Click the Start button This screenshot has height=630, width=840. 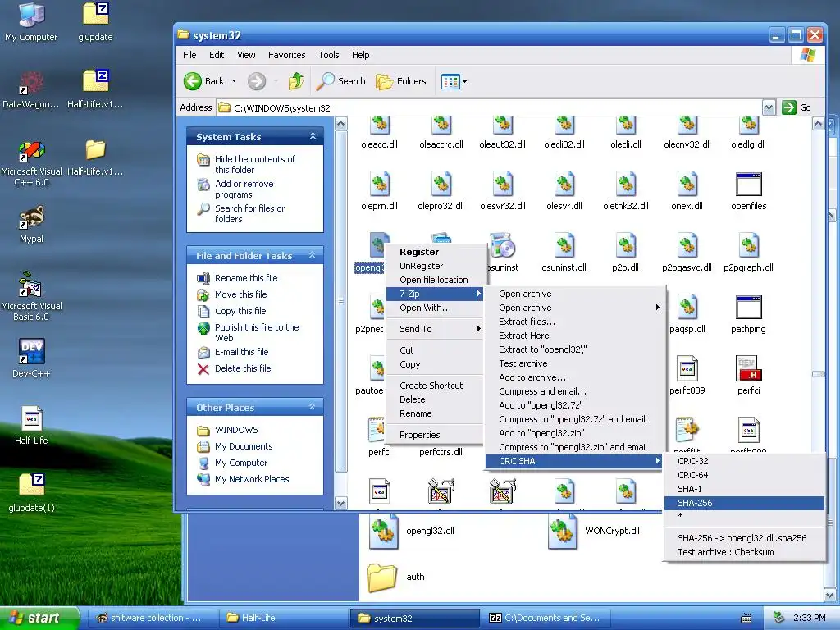[x=38, y=618]
